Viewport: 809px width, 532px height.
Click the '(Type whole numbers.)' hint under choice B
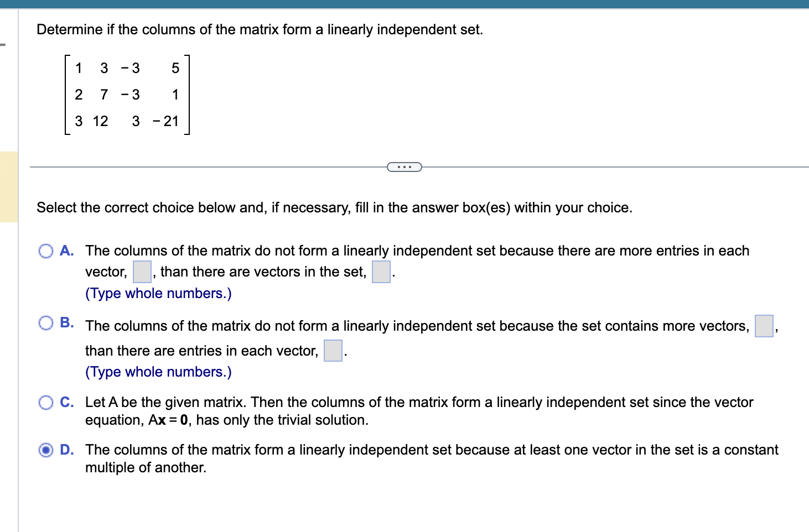pos(158,372)
